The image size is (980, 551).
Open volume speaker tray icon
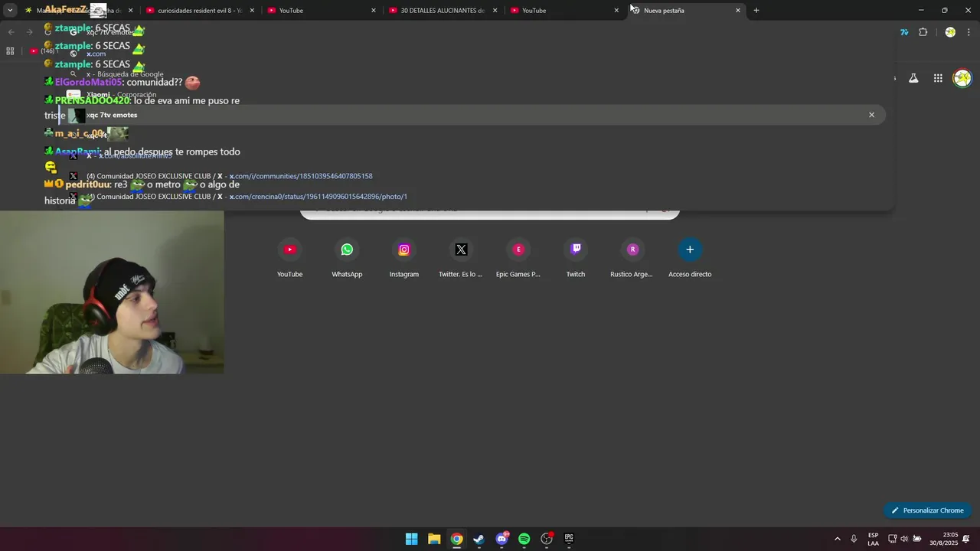click(x=904, y=539)
